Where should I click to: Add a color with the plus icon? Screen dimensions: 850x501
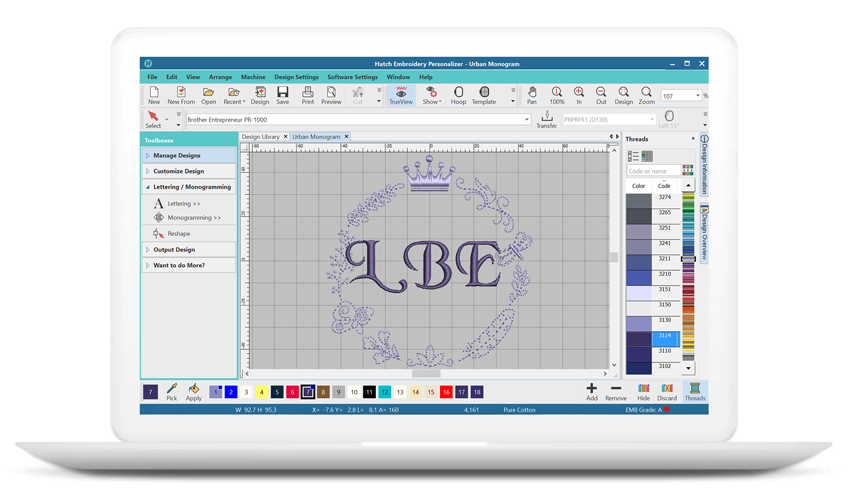(x=591, y=392)
